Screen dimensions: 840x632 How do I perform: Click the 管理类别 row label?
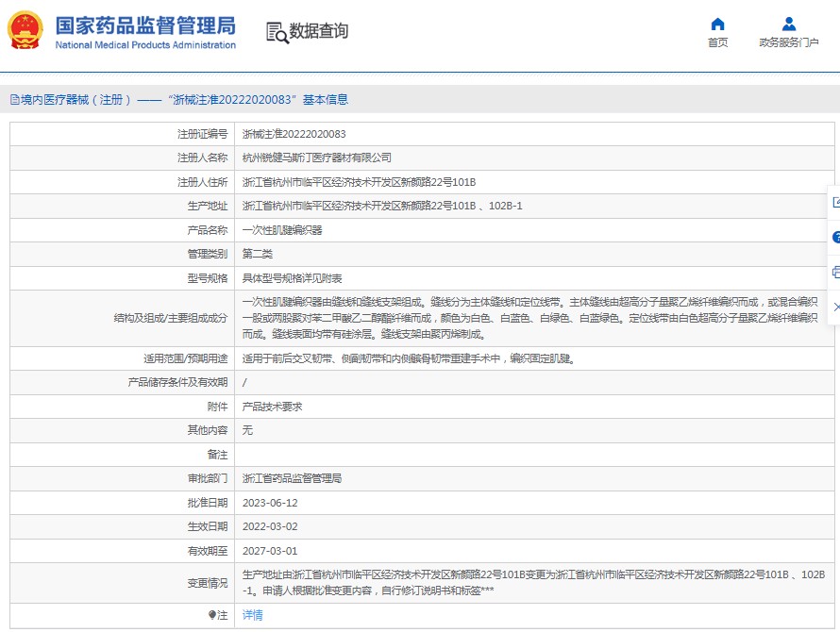(208, 254)
